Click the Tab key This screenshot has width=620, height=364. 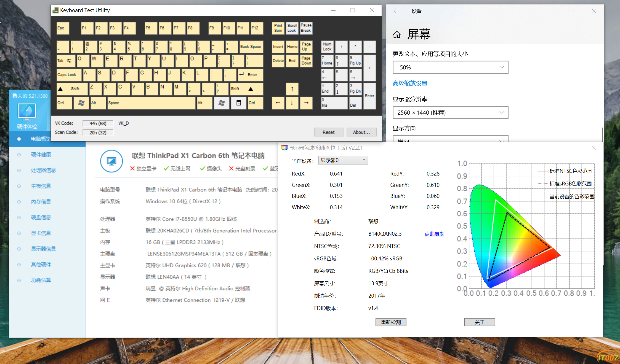tap(66, 61)
